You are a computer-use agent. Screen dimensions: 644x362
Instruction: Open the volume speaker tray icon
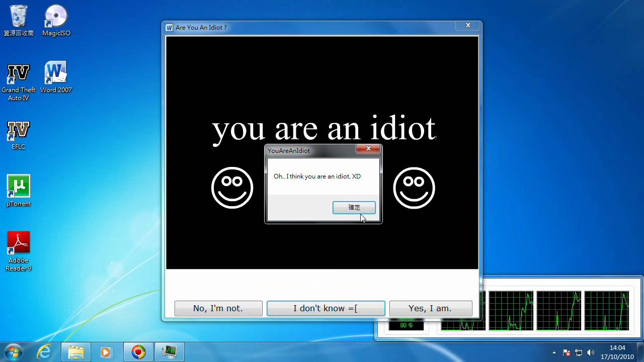click(x=590, y=352)
